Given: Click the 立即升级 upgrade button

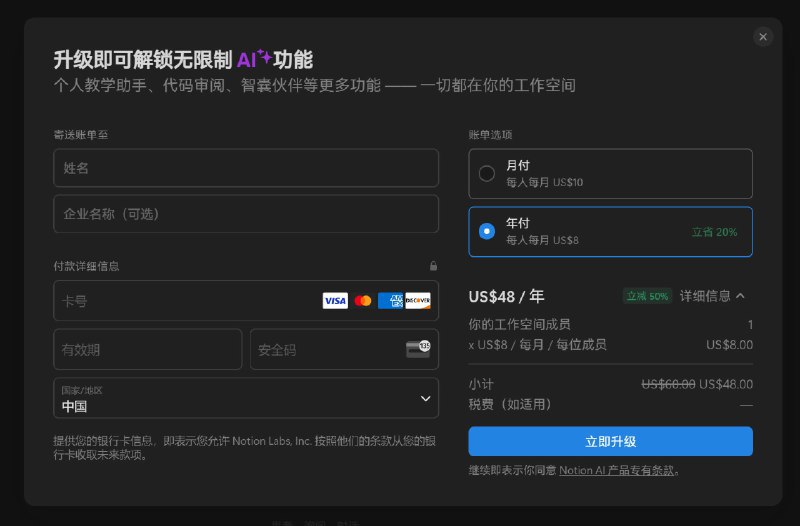Looking at the screenshot, I should pos(610,441).
